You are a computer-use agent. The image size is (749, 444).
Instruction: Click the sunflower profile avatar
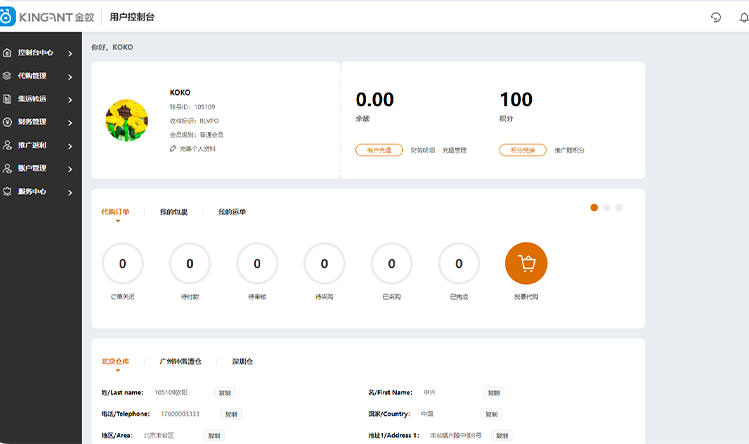coord(127,121)
